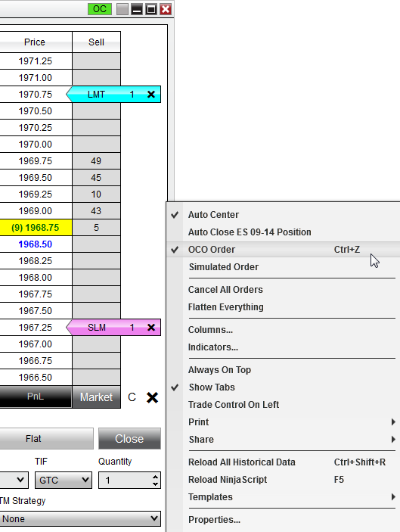
Task: Cancel the LMT order at 1970.75
Action: tap(151, 95)
